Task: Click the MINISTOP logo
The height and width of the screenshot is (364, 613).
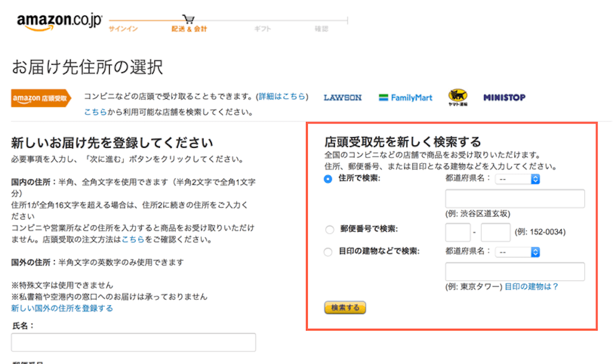Action: 504,98
